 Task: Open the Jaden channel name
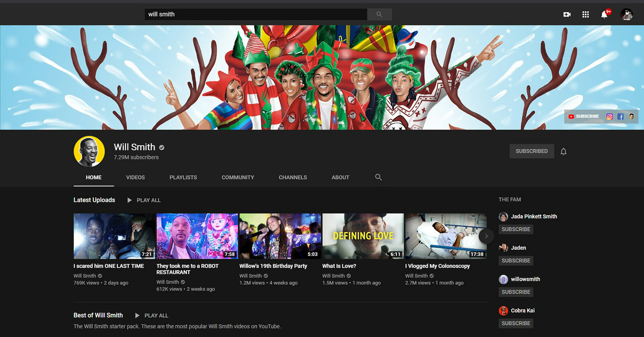(518, 248)
